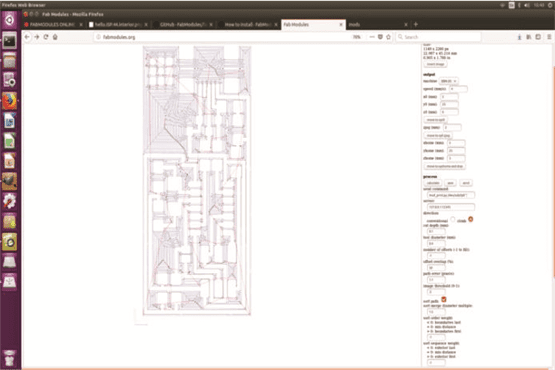Click the y0 (mm) input field
555x370 pixels.
click(x=449, y=104)
